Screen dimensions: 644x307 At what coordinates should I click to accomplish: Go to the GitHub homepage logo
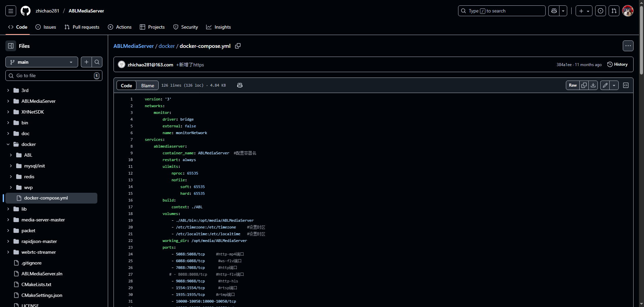26,11
